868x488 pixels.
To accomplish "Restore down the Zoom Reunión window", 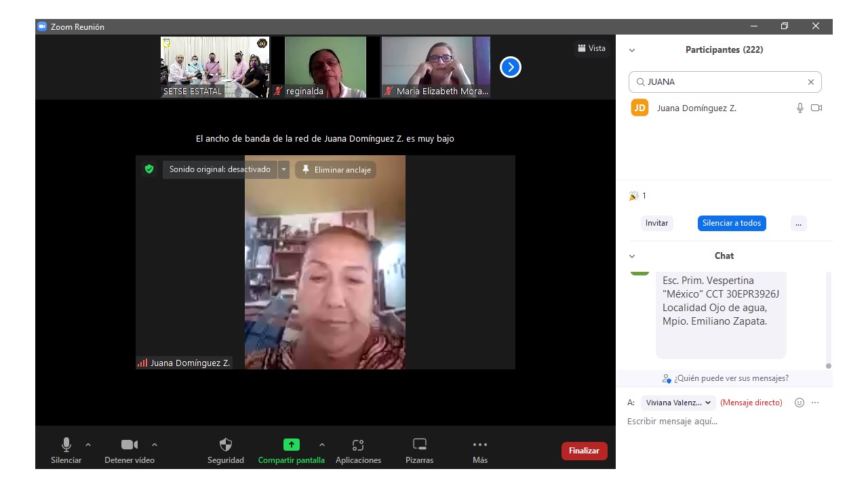I will tap(785, 26).
